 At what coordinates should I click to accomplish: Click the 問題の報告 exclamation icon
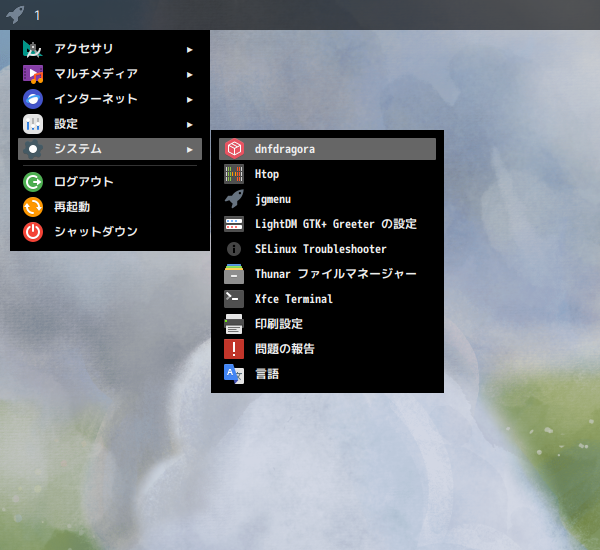(234, 349)
